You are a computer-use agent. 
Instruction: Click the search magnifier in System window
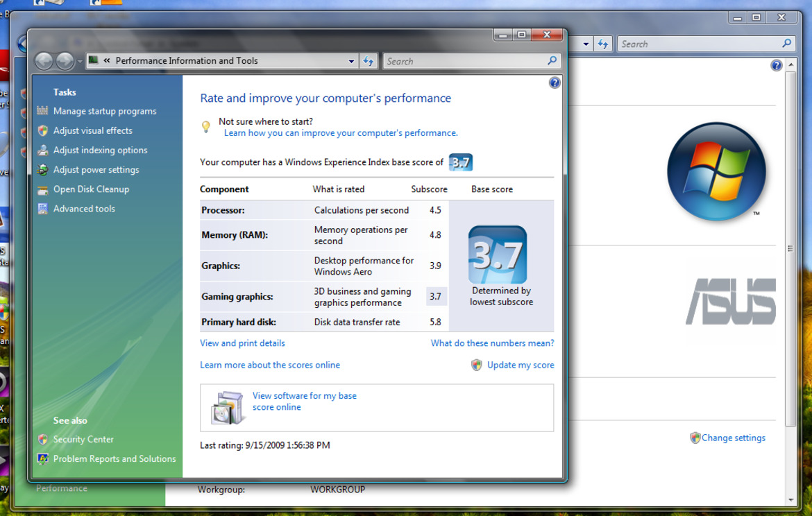click(786, 44)
